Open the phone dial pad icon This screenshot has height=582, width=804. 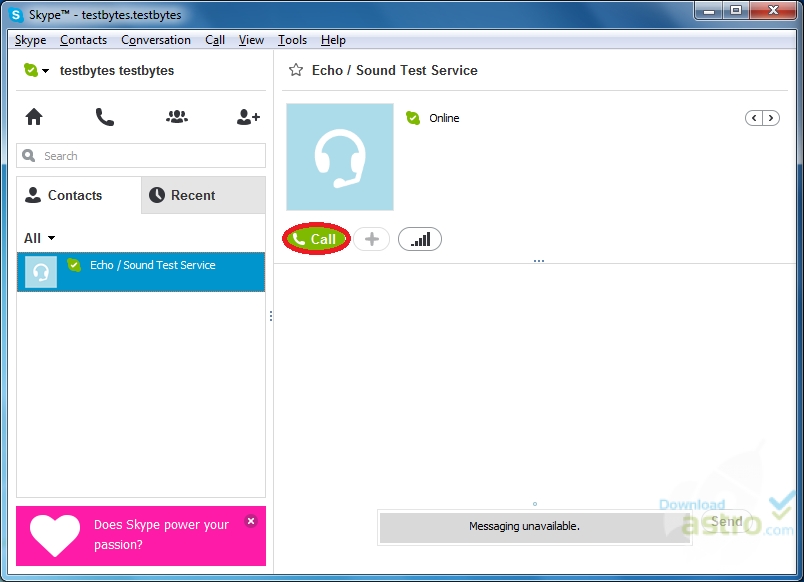click(105, 117)
